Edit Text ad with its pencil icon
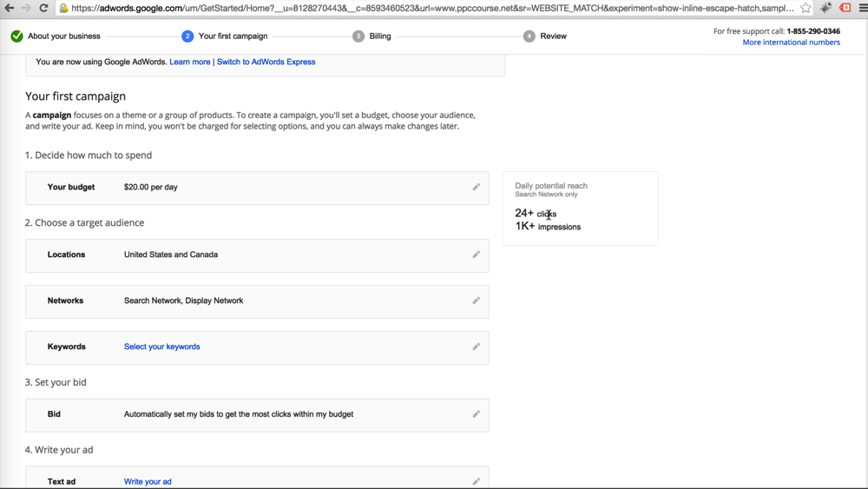The width and height of the screenshot is (868, 489). (476, 482)
